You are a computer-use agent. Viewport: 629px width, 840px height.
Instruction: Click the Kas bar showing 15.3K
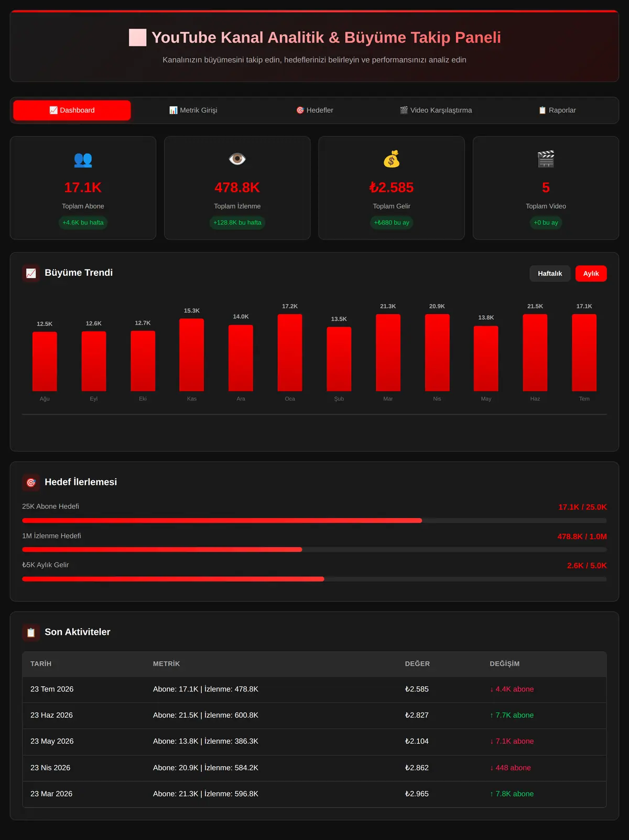(192, 355)
